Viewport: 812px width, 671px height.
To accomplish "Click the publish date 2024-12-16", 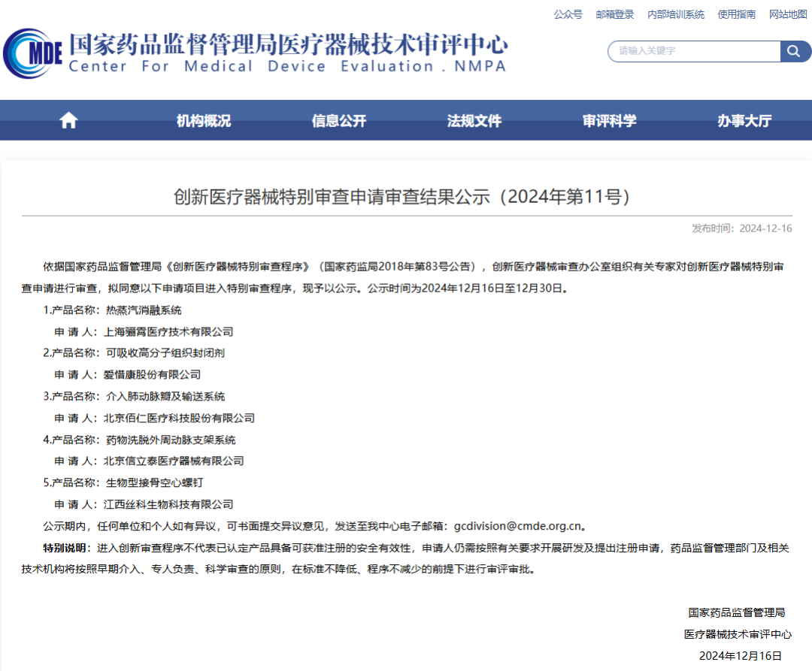I will [765, 228].
